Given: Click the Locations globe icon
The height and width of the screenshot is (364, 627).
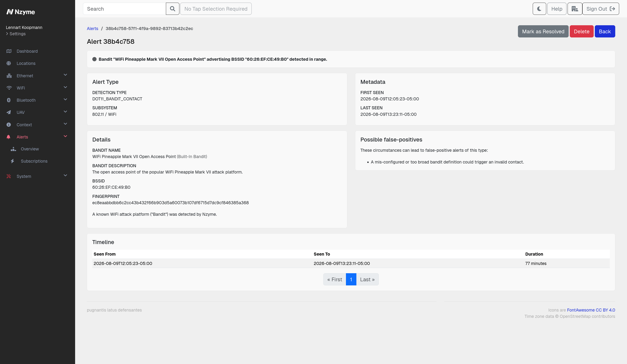Looking at the screenshot, I should point(9,63).
